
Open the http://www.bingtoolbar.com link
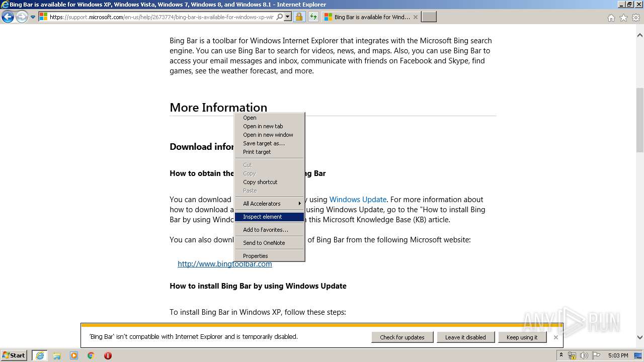(x=225, y=264)
